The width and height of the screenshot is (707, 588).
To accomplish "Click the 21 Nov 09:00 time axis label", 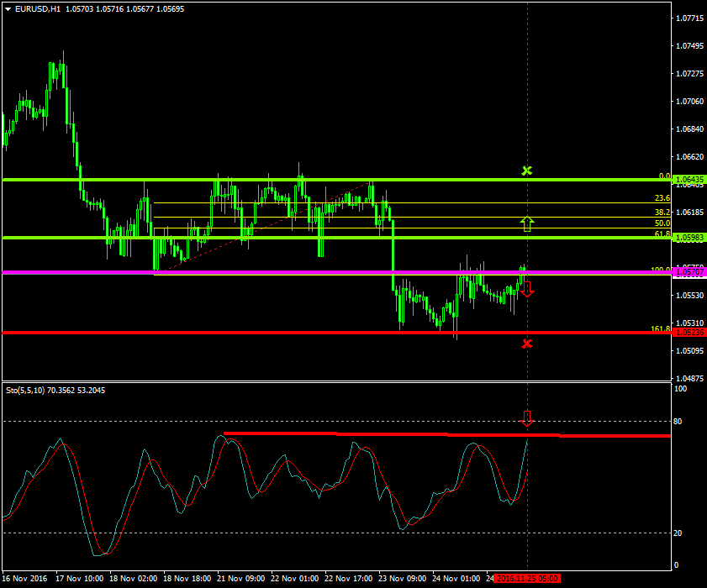I will click(x=240, y=579).
